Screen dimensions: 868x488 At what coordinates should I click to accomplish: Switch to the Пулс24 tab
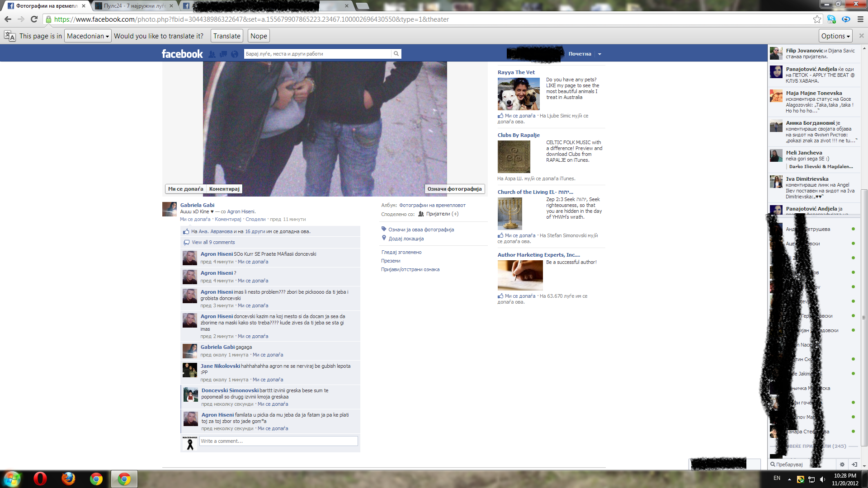[134, 6]
